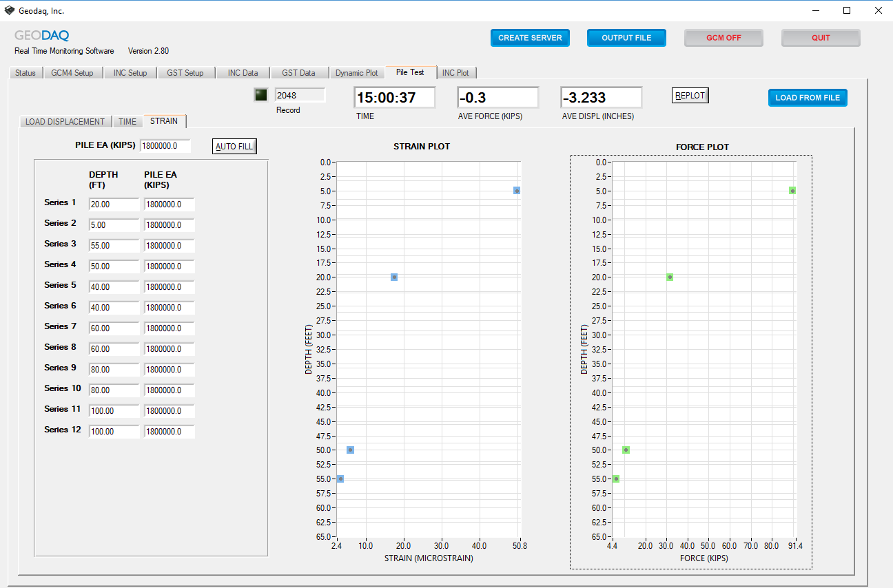Viewport: 893px width, 588px height.
Task: Click force plot point at depth 5.0
Action: coord(792,191)
